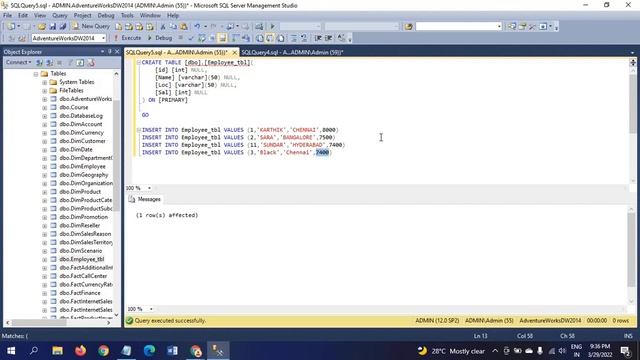640x360 pixels.
Task: Click the New Query button
Action: [x=91, y=27]
